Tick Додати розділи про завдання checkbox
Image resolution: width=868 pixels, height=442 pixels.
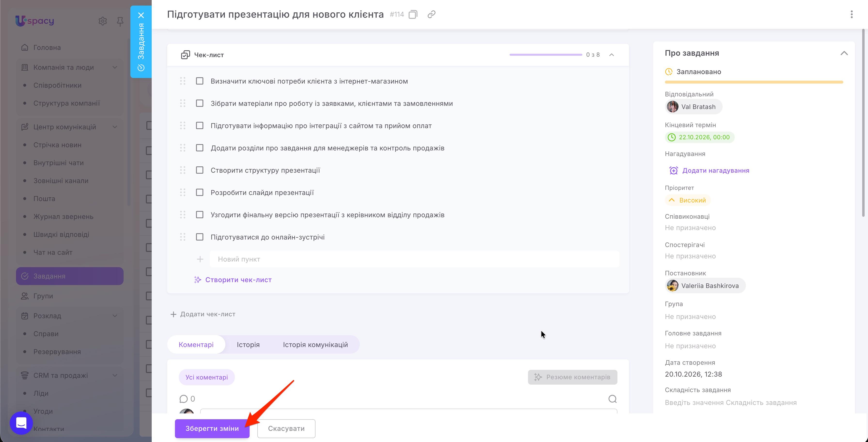199,148
